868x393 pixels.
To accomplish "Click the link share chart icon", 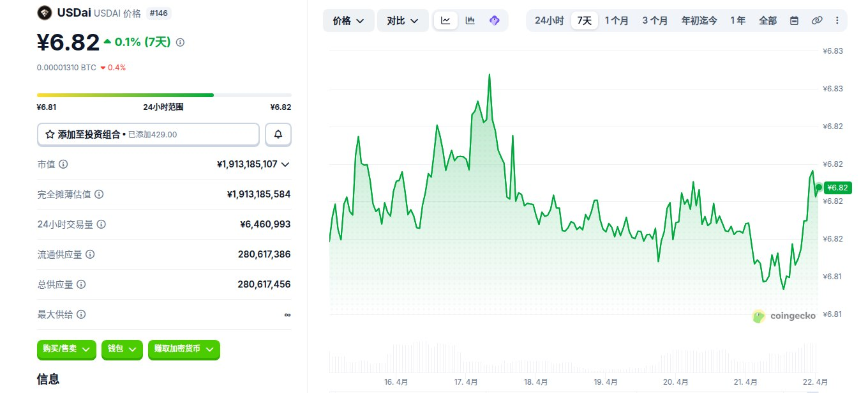I will (x=817, y=20).
